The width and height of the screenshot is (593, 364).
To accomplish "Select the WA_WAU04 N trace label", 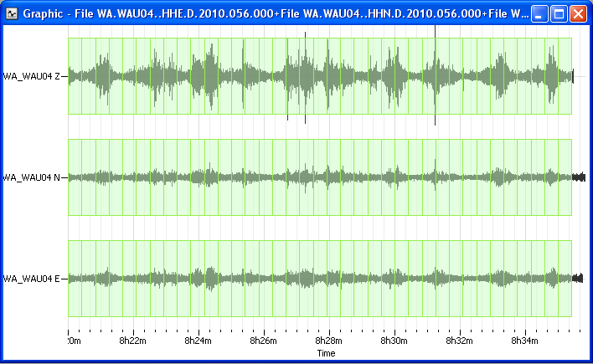I will 34,177.
